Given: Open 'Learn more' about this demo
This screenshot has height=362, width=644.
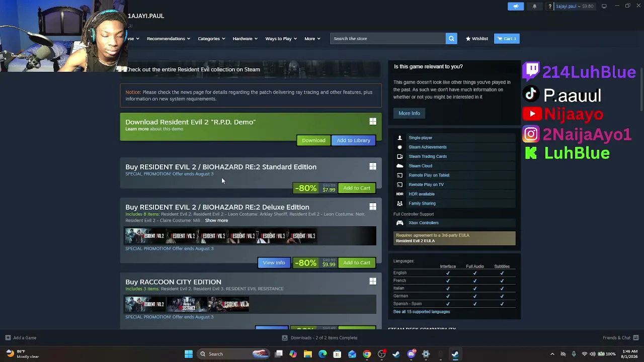Looking at the screenshot, I should click(x=137, y=129).
